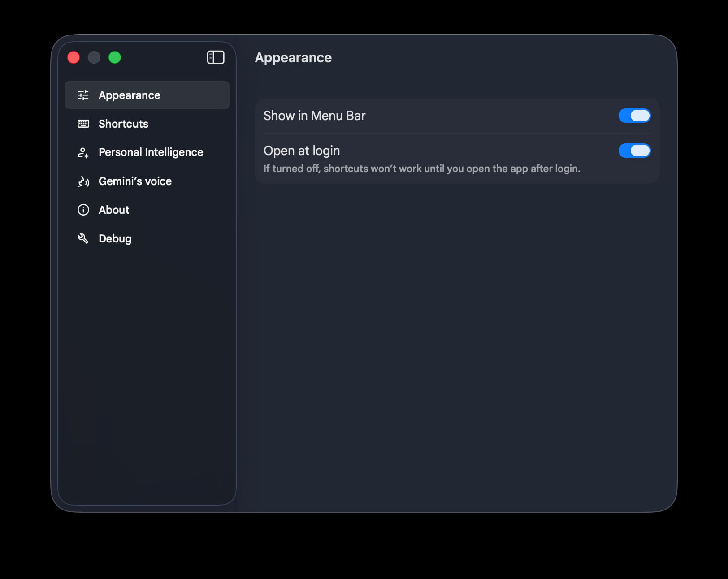Click the Gemini's voice speaking icon
The height and width of the screenshot is (579, 728).
pos(83,181)
